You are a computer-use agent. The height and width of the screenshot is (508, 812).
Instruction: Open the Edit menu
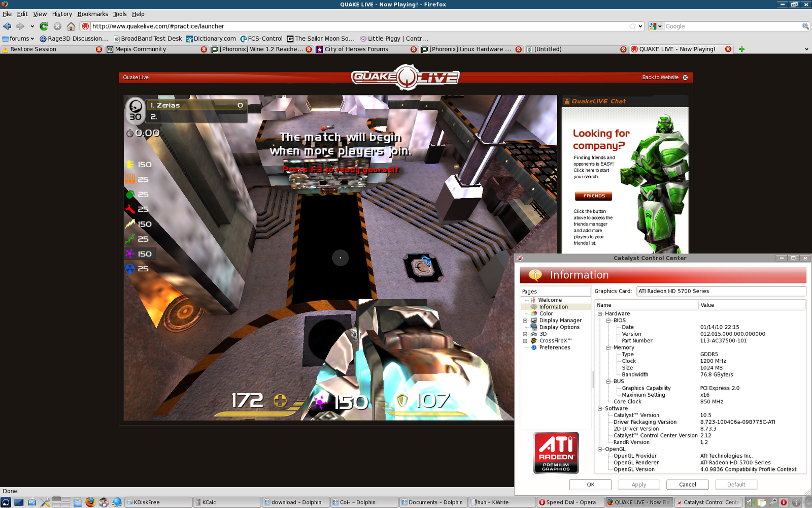(22, 14)
